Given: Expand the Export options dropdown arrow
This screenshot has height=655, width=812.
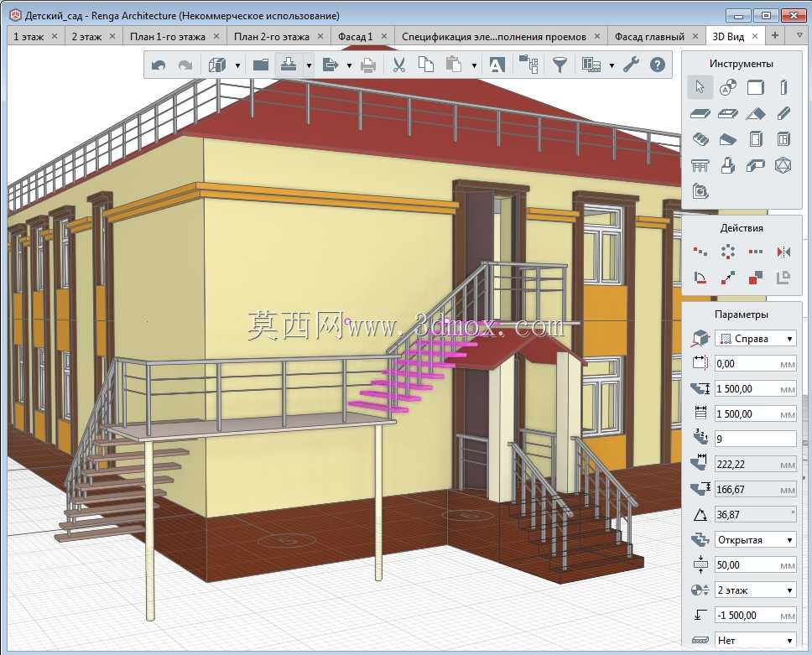Looking at the screenshot, I should (x=349, y=65).
